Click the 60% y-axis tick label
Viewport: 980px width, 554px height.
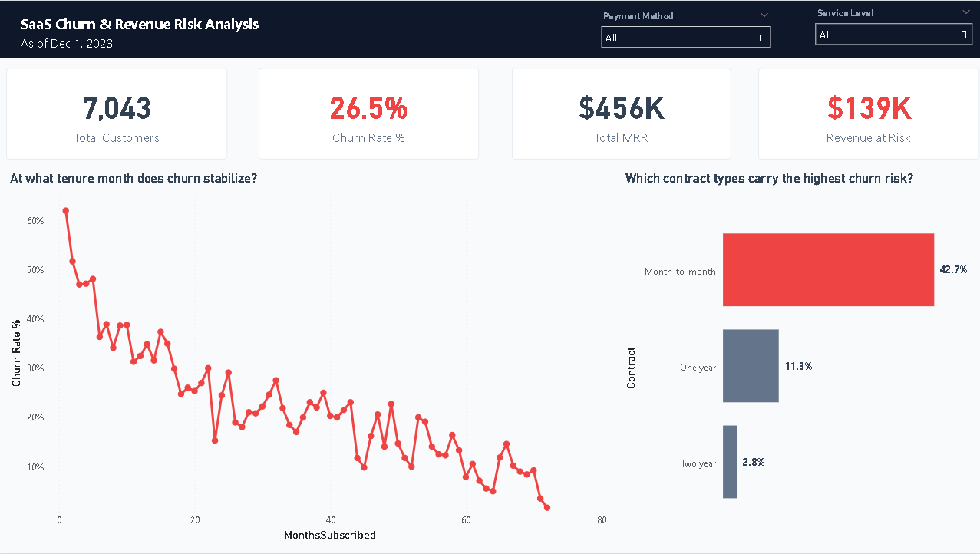click(x=35, y=221)
